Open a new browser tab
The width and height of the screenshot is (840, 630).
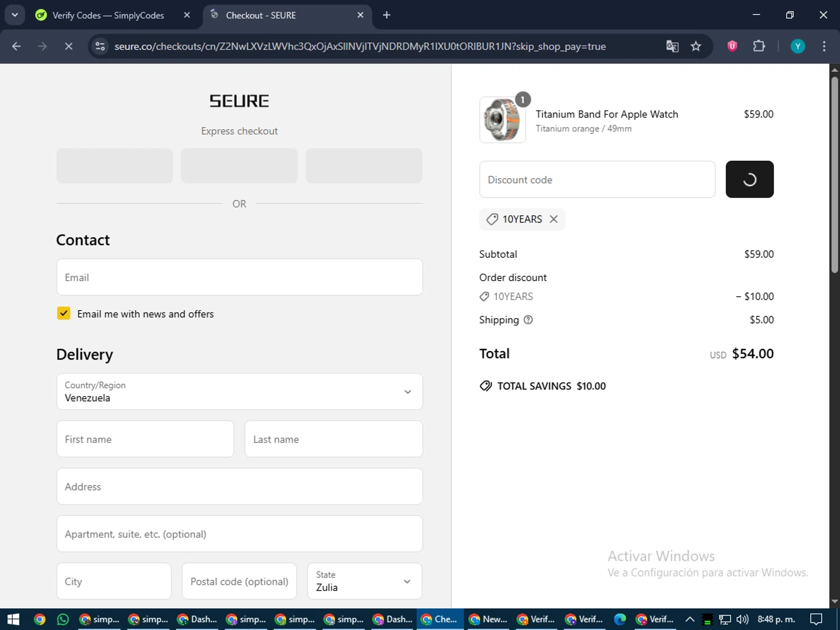tap(386, 15)
